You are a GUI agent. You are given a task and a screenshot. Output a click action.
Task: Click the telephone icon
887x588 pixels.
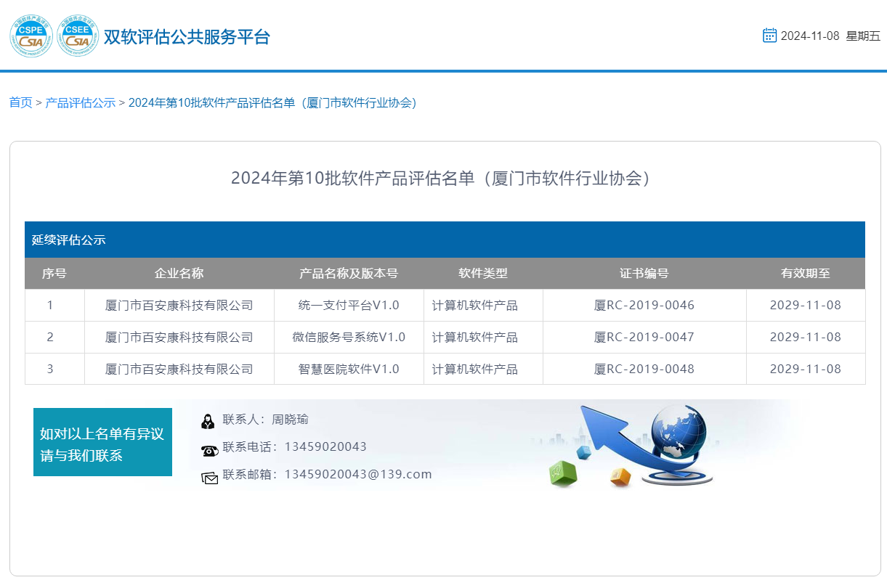209,451
